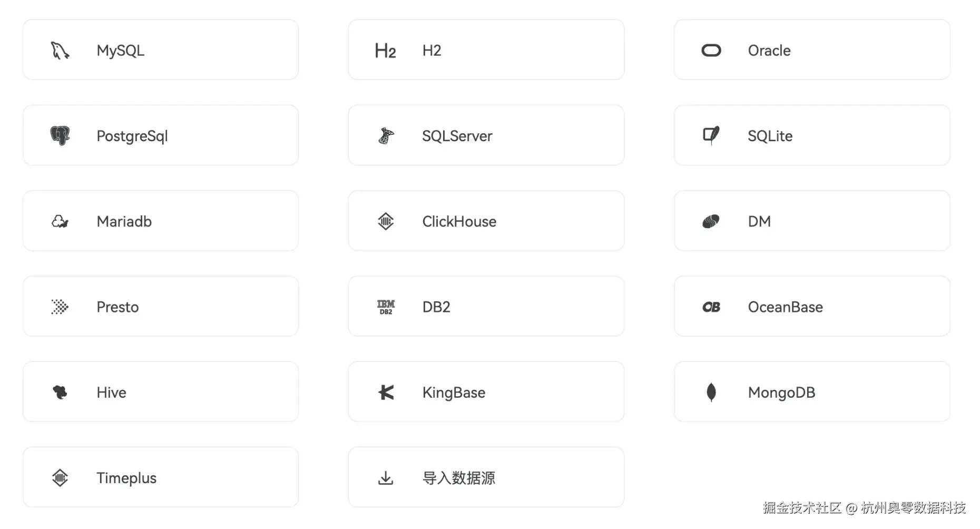Open the 导入数据源 import option text

pyautogui.click(x=459, y=478)
